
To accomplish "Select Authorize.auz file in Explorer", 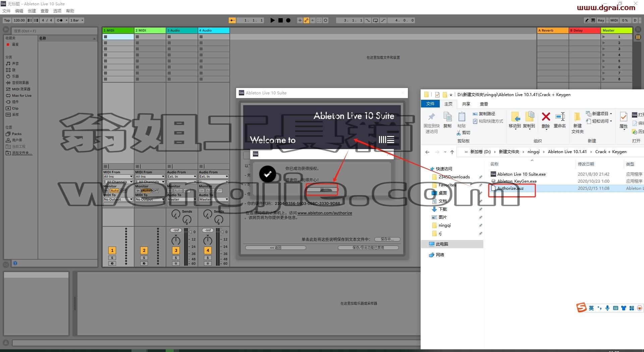I will 510,188.
